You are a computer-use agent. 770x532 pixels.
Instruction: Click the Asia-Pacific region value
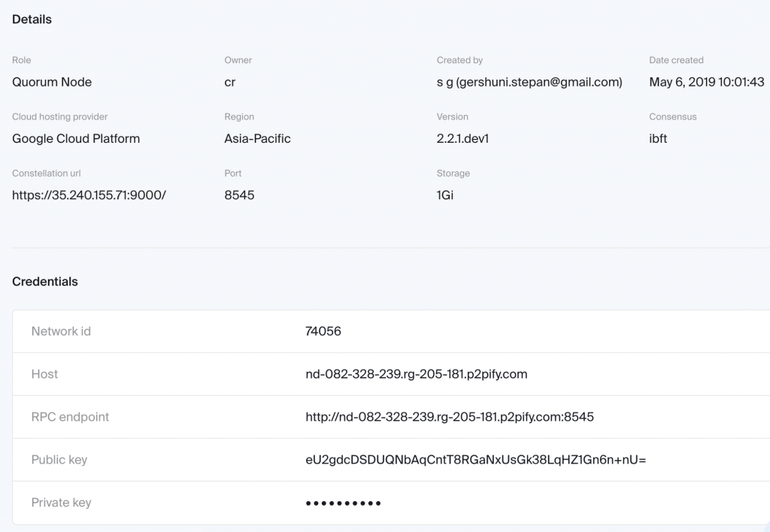click(x=257, y=139)
